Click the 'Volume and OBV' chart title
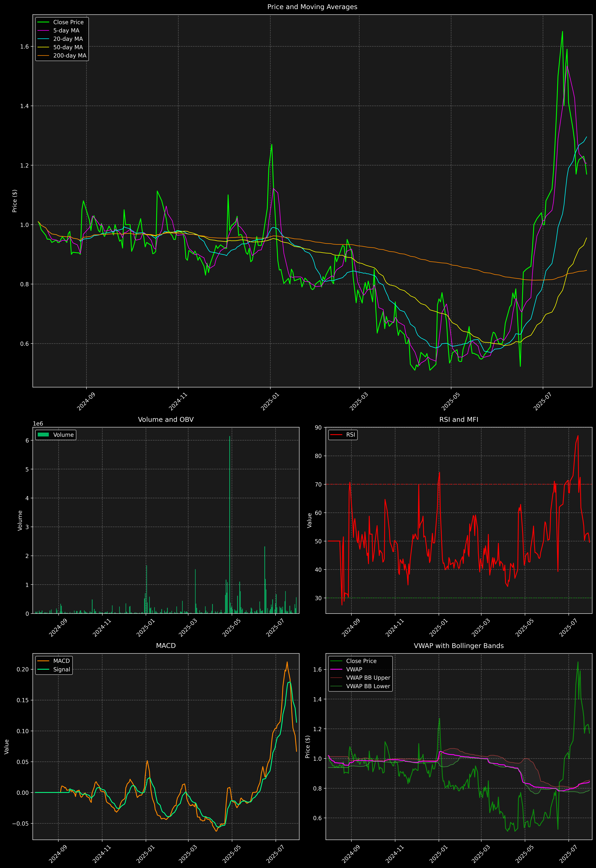Image resolution: width=596 pixels, height=868 pixels. click(x=166, y=419)
